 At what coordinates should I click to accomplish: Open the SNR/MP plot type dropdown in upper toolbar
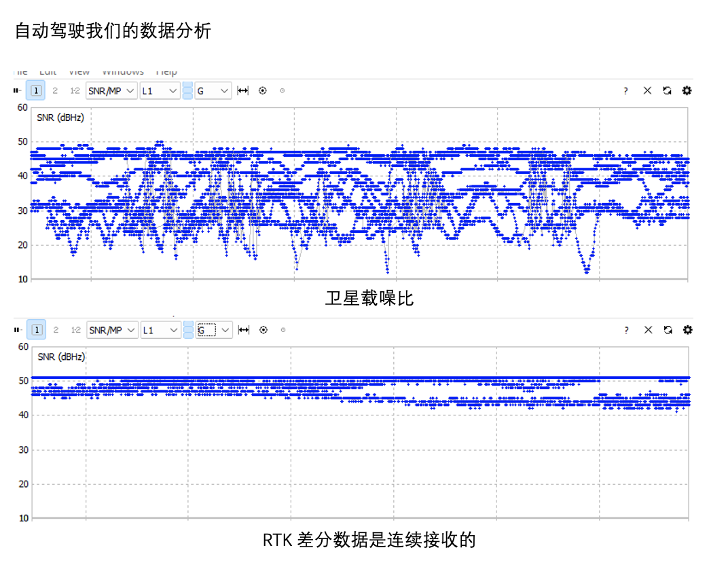point(111,91)
